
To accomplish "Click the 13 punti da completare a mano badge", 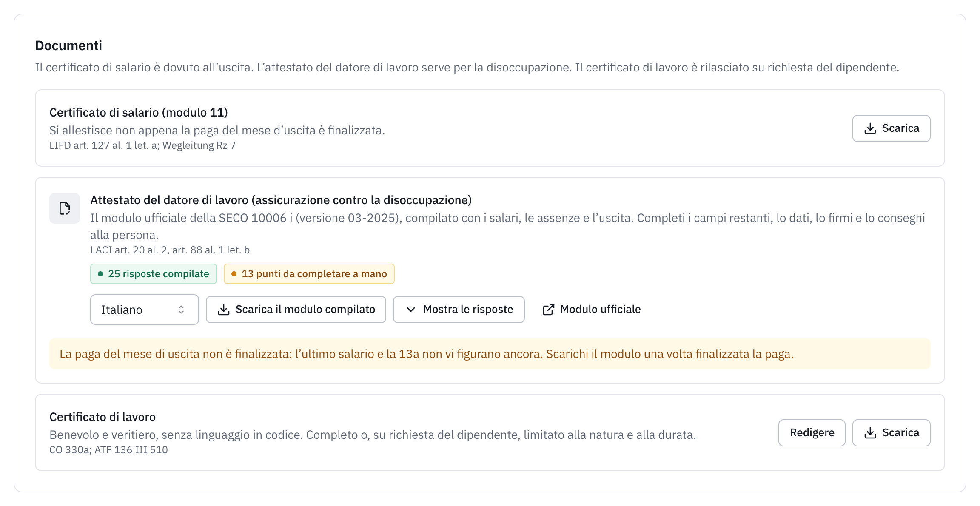I will tap(309, 274).
